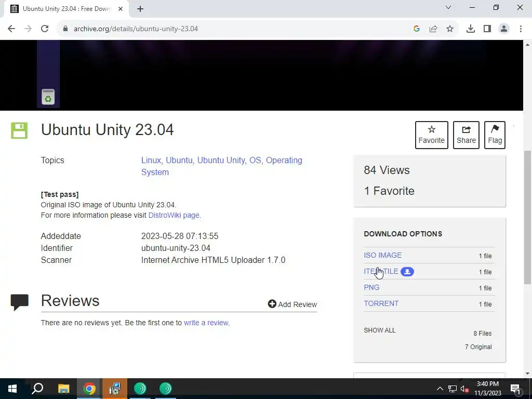
Task: Expand the tab search chevron
Action: (x=448, y=7)
